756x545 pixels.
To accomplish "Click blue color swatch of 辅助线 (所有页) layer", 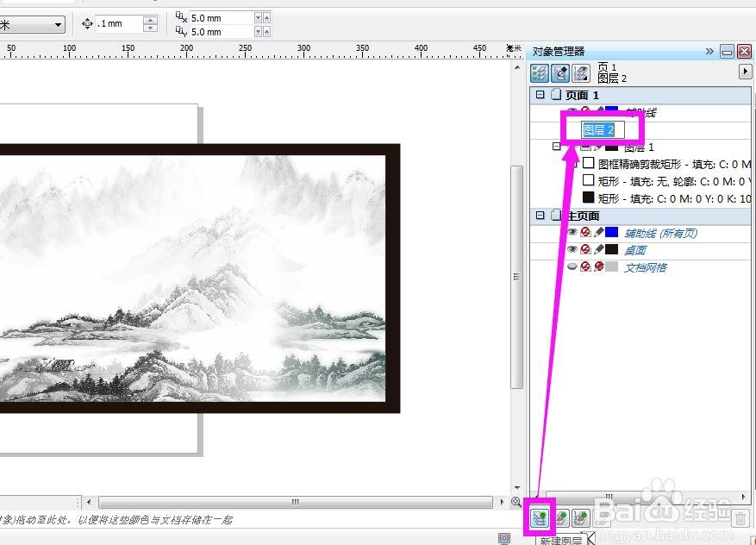I will point(611,233).
